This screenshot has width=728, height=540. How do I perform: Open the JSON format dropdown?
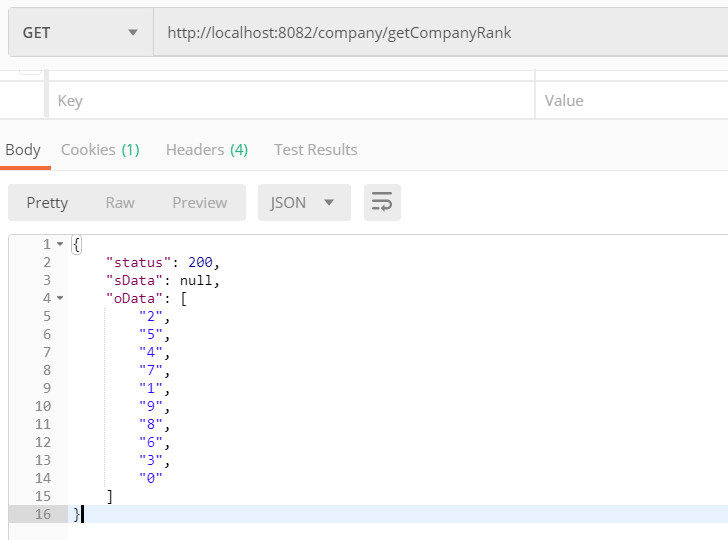pyautogui.click(x=304, y=202)
